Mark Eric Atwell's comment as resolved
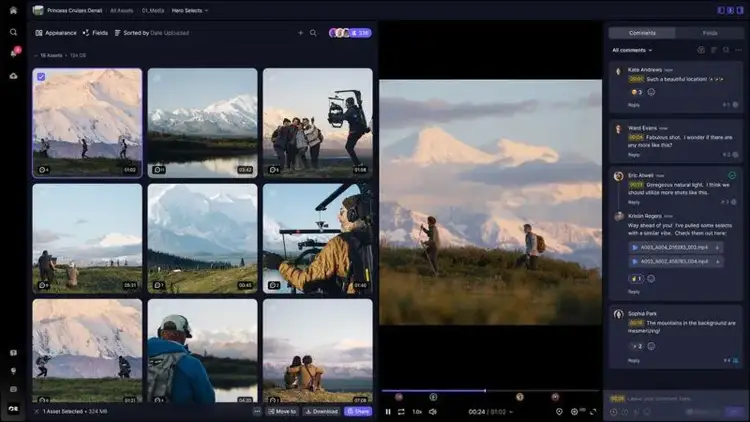Viewport: 750px width, 422px height. click(x=732, y=175)
